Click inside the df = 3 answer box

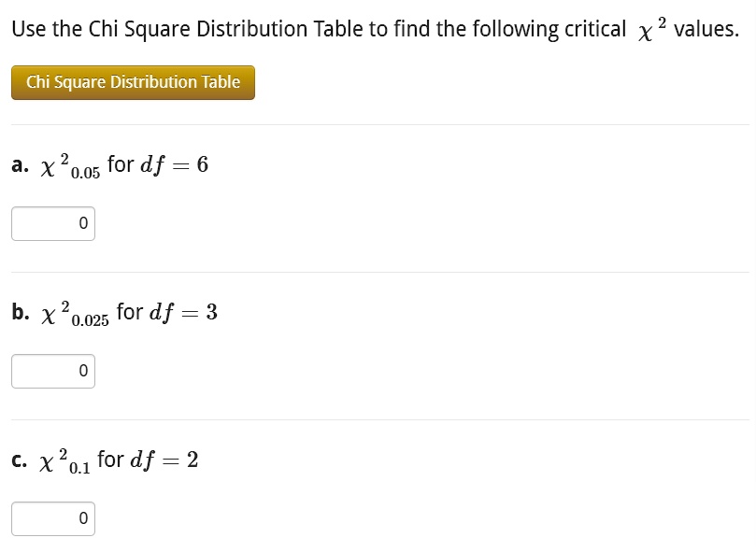coord(52,371)
